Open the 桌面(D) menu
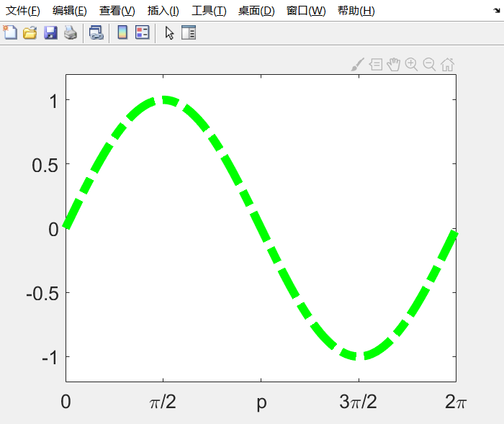This screenshot has height=424, width=504. (x=256, y=11)
